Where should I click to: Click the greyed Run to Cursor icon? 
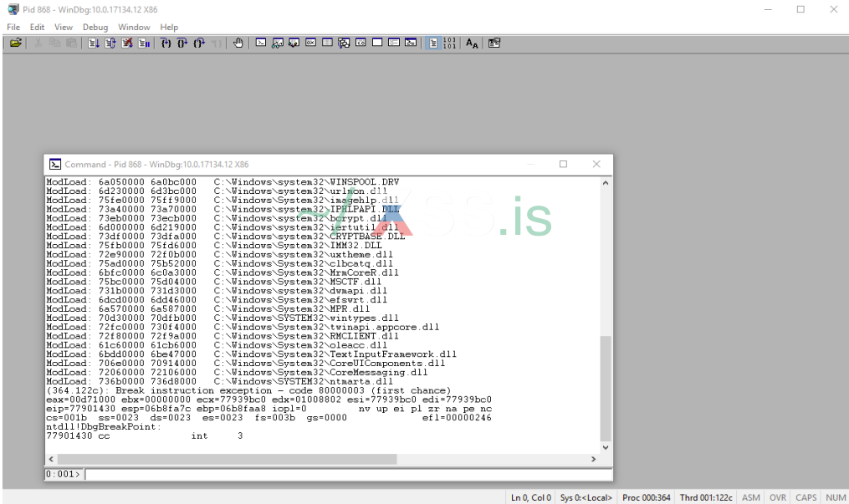216,43
